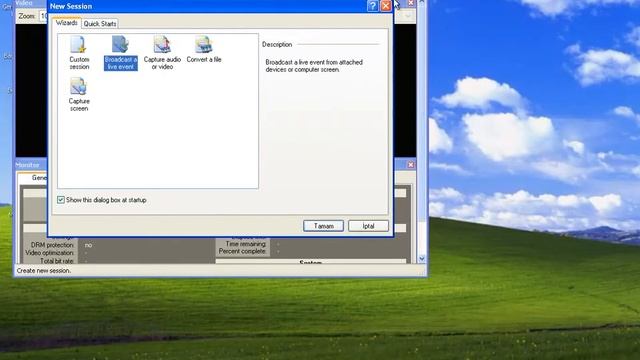
Task: Click the New Session help question-mark button
Action: point(372,6)
